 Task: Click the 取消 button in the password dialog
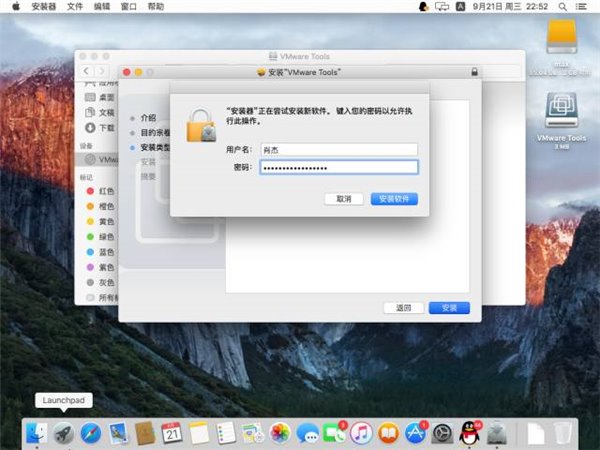click(343, 199)
